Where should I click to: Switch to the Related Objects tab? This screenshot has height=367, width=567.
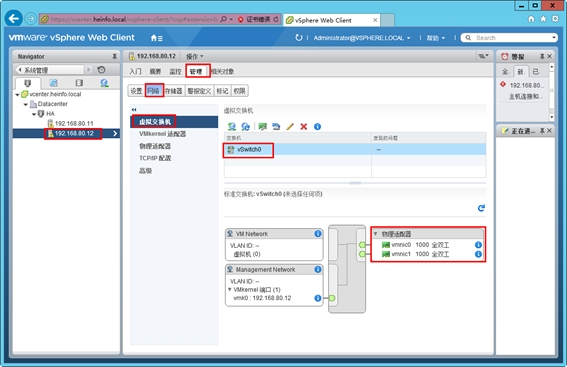click(x=223, y=72)
